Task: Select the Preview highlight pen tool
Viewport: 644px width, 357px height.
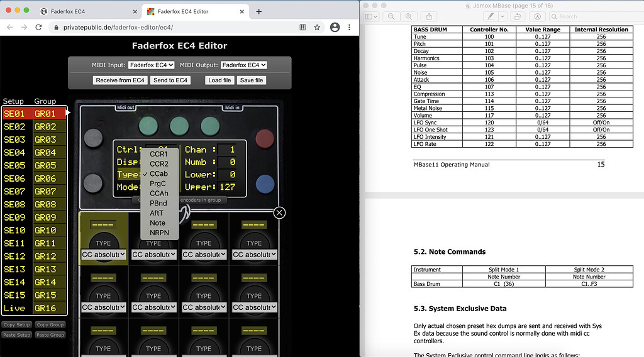Action: [x=491, y=16]
